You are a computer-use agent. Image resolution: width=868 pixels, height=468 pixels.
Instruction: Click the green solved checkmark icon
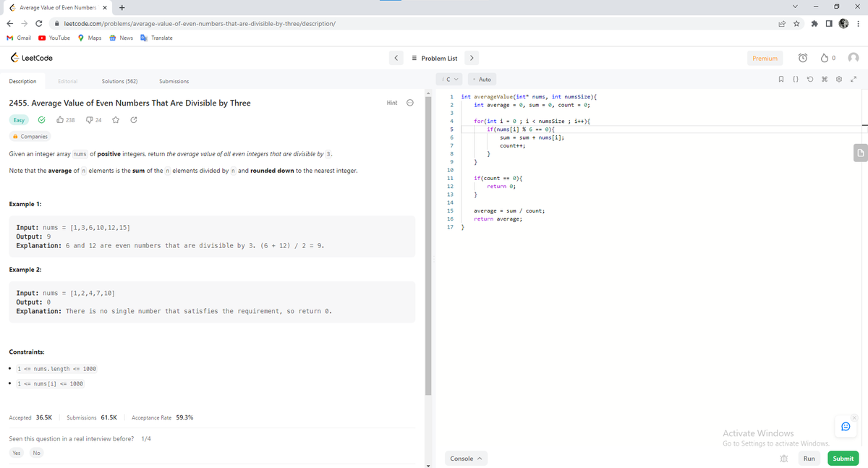(42, 120)
